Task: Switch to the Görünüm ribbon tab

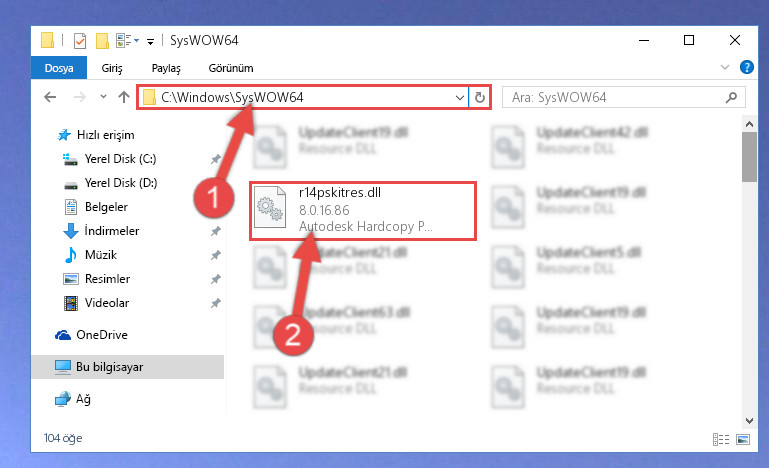Action: click(231, 68)
